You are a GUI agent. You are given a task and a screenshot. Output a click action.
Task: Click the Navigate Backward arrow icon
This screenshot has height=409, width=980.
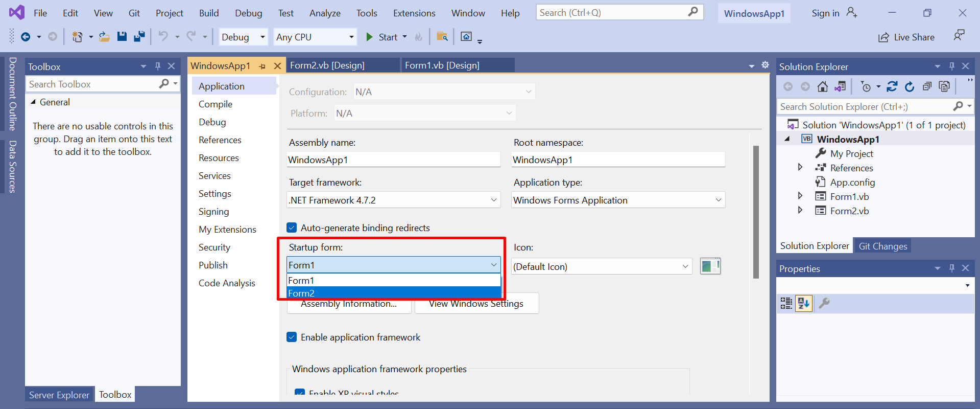(25, 37)
